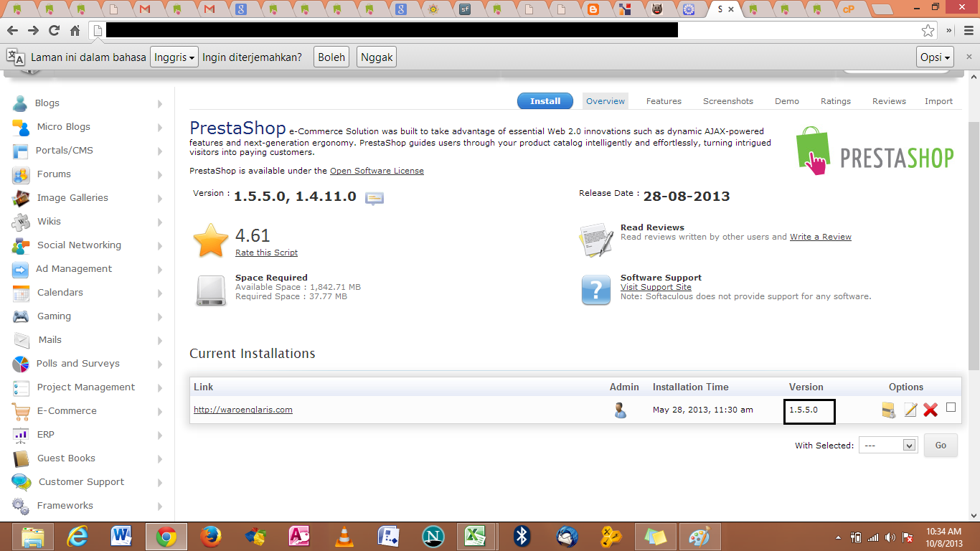This screenshot has height=551, width=980.
Task: Click the '28-08-2013' release date text
Action: [x=687, y=197]
